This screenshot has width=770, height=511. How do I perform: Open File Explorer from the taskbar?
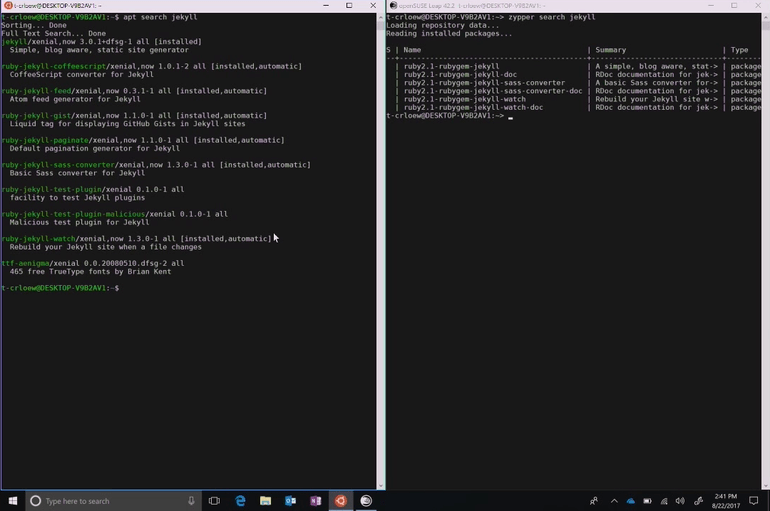(266, 500)
